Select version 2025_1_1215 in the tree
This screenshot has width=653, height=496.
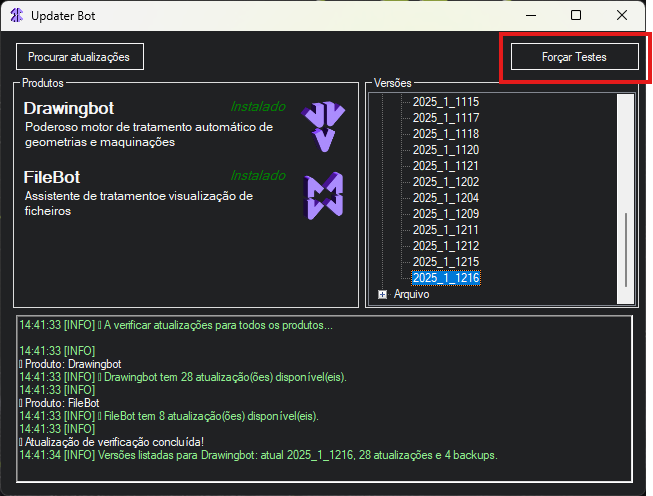click(446, 262)
